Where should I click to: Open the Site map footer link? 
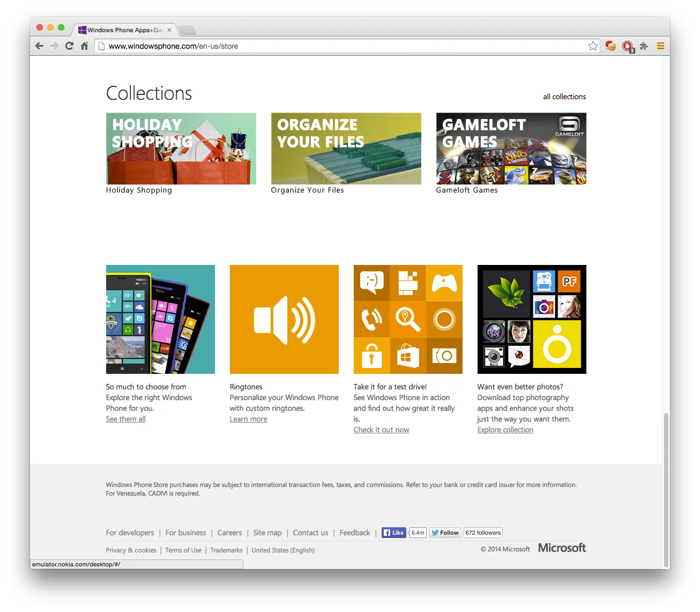click(267, 533)
